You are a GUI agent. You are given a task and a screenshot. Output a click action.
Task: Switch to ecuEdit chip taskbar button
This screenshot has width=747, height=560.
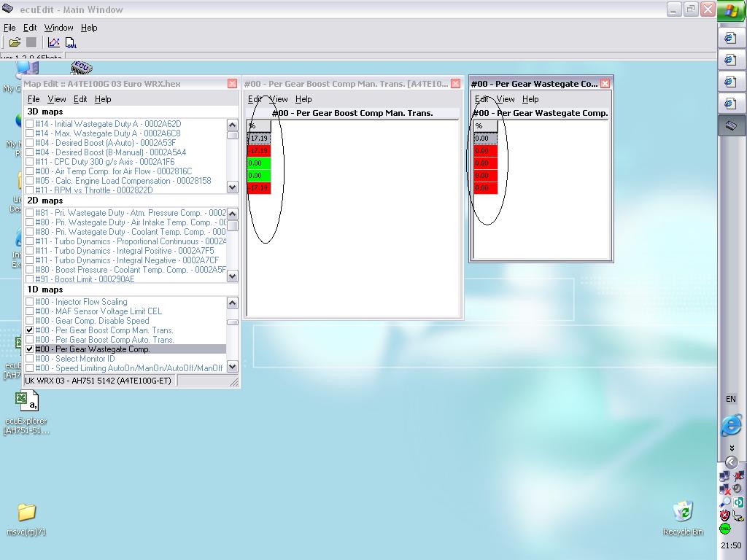coord(731,125)
